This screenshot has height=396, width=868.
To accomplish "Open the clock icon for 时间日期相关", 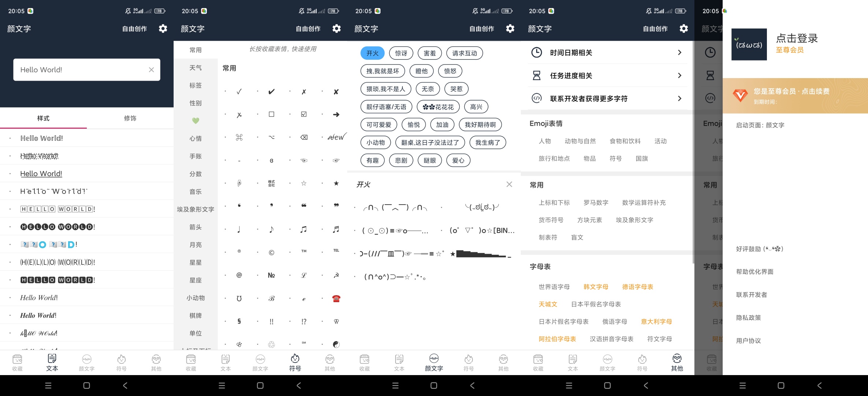I will pos(537,52).
